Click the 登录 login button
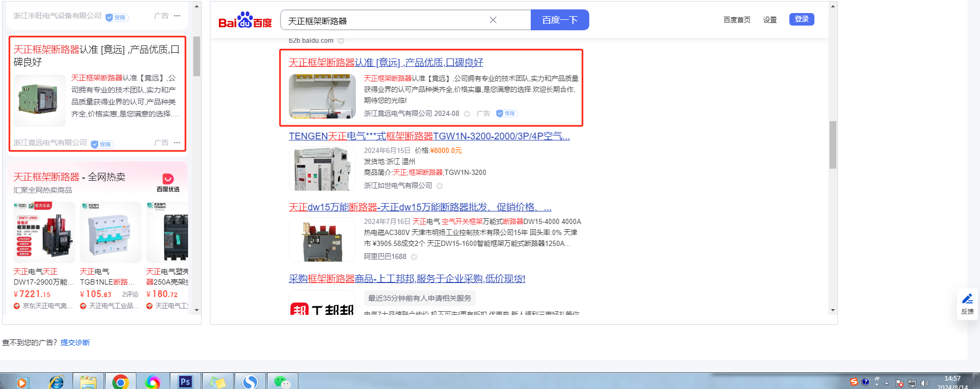The image size is (980, 389). [801, 19]
